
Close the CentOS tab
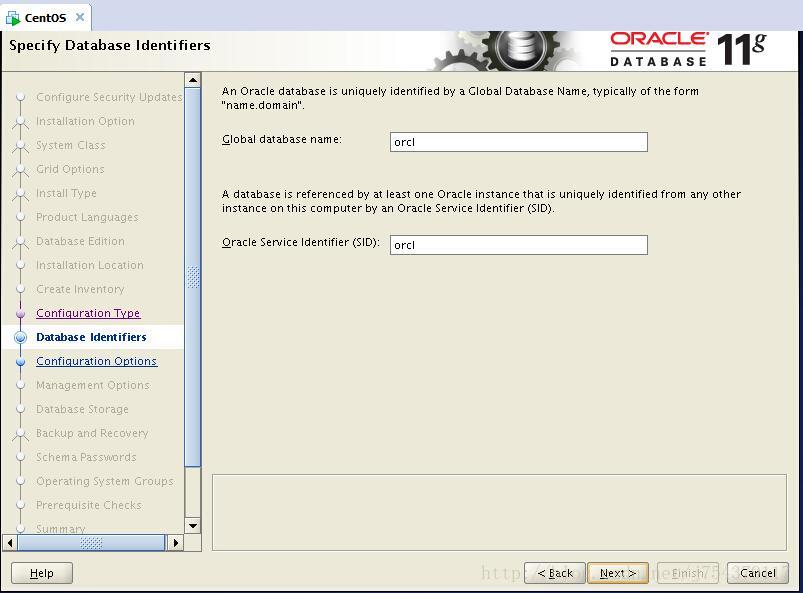pos(80,17)
